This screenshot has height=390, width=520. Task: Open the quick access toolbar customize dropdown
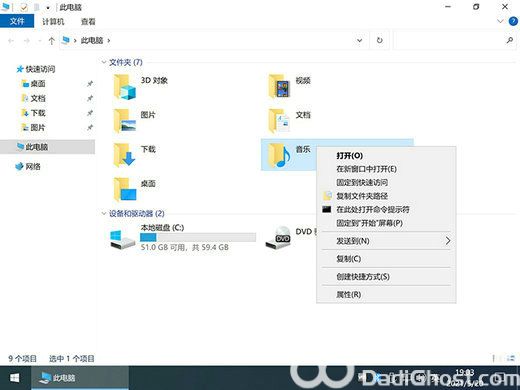[x=48, y=7]
